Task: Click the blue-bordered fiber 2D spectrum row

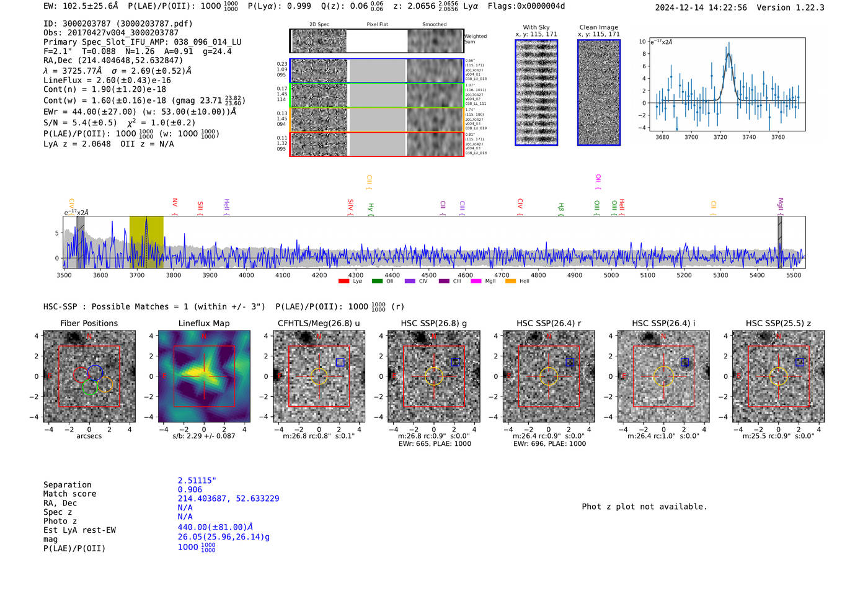Action: click(x=377, y=71)
